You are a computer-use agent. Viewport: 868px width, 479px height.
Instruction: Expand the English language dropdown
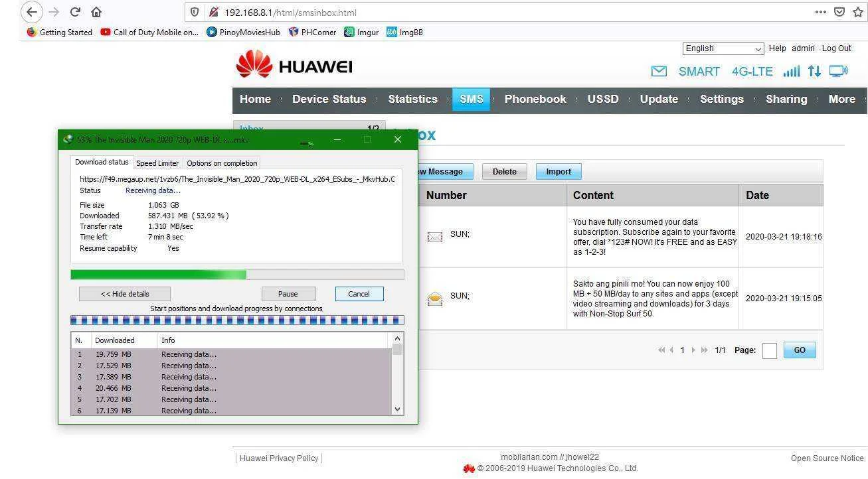click(723, 48)
